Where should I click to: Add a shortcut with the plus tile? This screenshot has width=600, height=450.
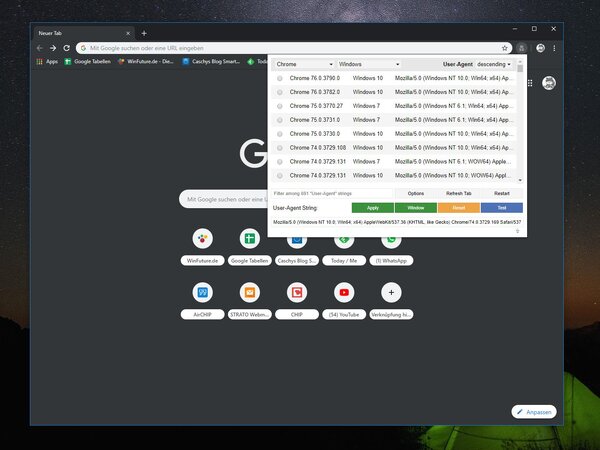click(391, 292)
